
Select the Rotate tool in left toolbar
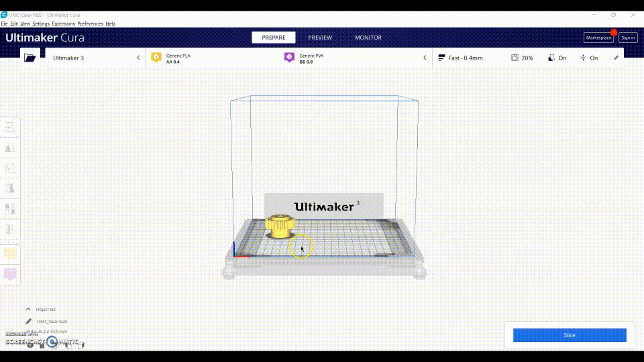coord(10,168)
